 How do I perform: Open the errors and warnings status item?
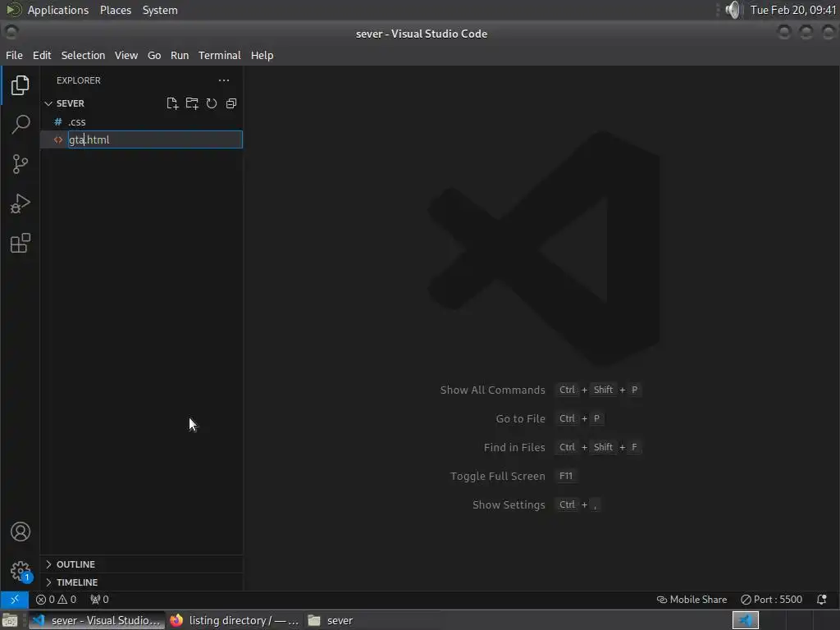coord(56,600)
